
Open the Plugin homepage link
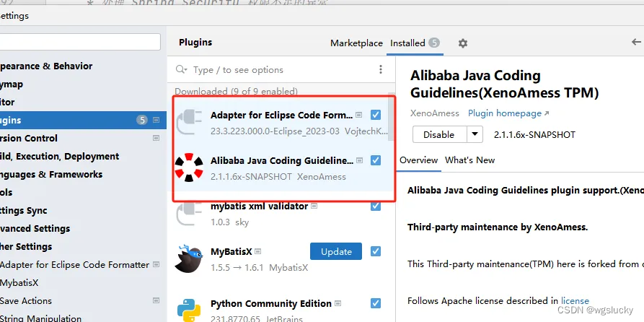[x=508, y=113]
